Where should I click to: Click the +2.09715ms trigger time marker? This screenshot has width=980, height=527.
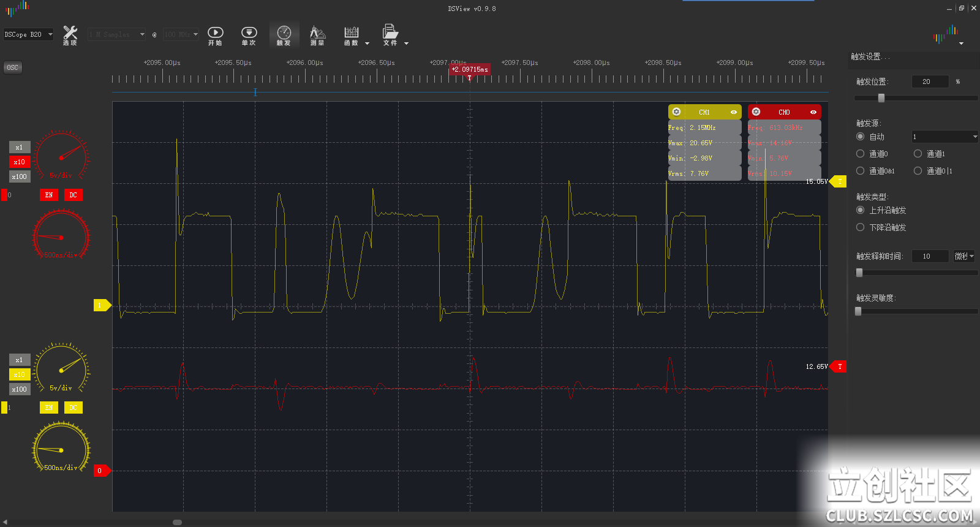pyautogui.click(x=470, y=69)
